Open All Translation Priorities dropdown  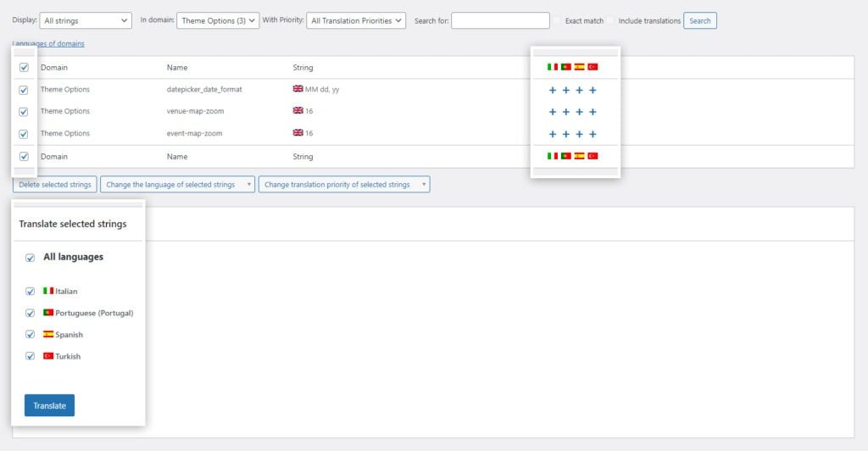coord(357,20)
